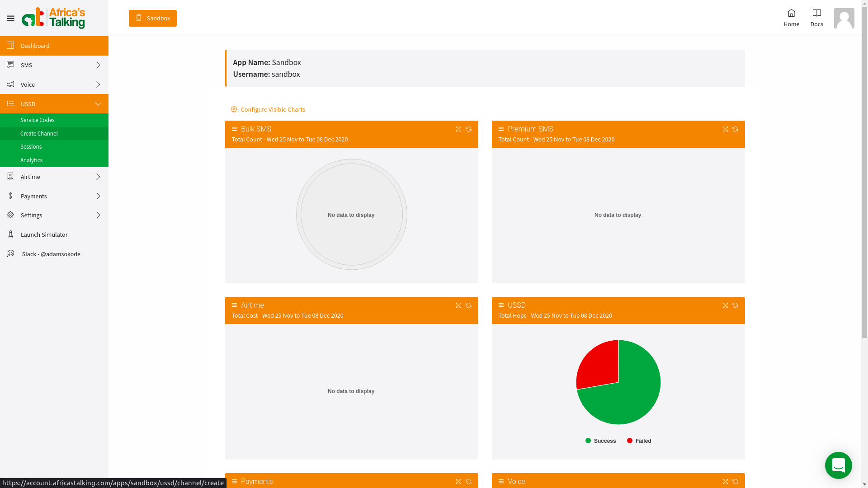
Task: Open the chat support bubble
Action: [838, 465]
